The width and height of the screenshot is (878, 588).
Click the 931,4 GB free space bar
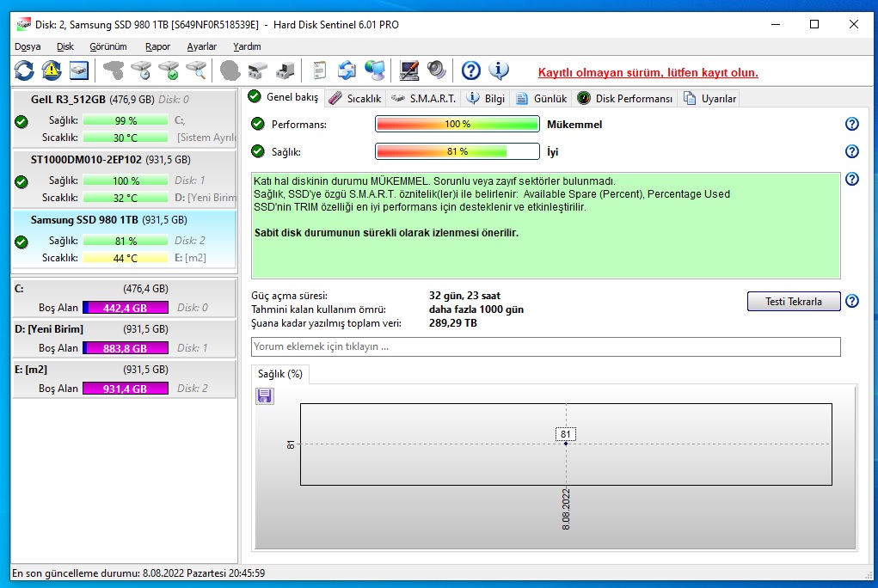coord(126,388)
